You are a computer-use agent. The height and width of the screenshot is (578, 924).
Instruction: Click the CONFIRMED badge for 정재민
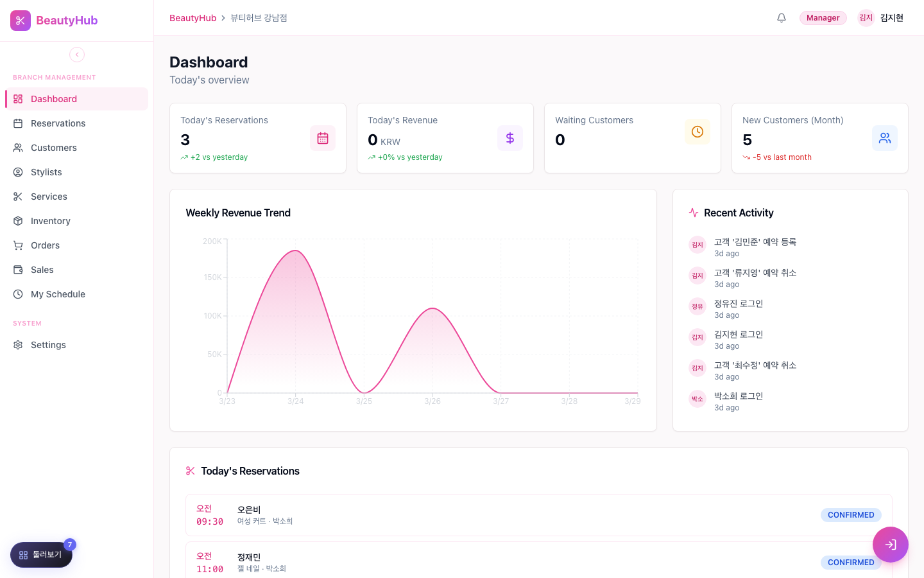(x=851, y=563)
